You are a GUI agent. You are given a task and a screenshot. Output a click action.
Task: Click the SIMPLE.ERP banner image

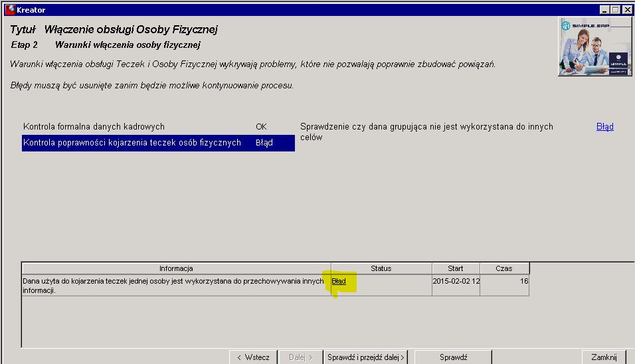tap(594, 46)
